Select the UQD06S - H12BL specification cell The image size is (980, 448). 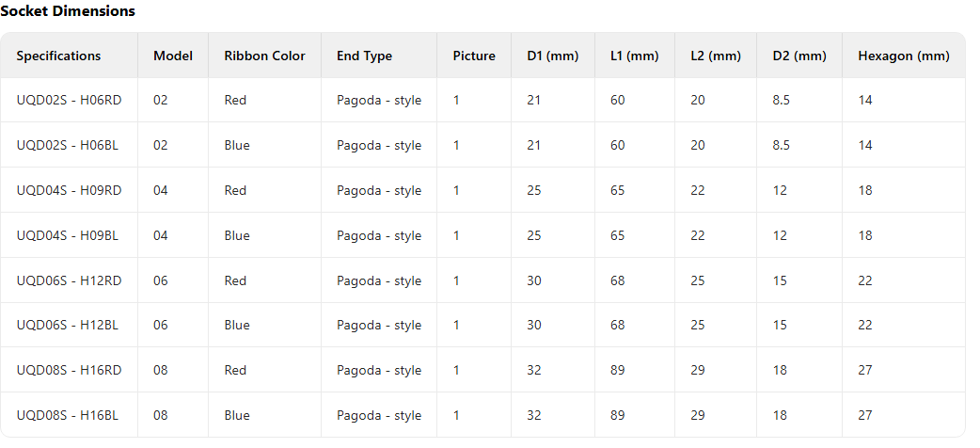(68, 325)
